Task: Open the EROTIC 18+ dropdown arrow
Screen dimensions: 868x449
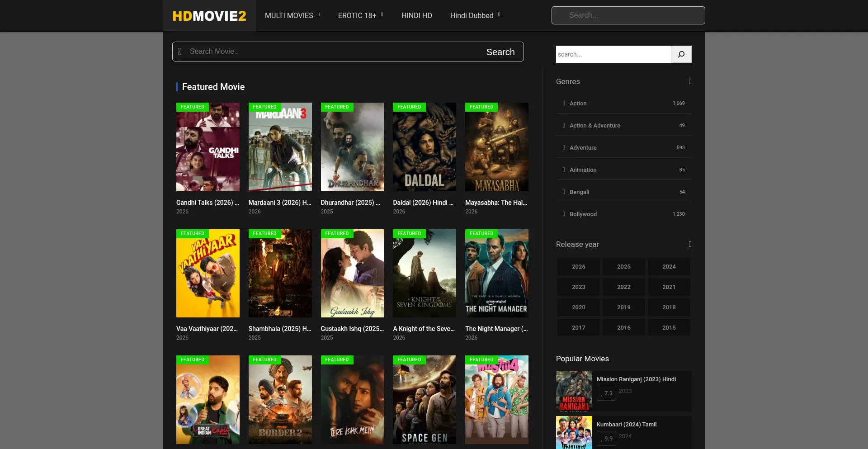Action: [382, 14]
